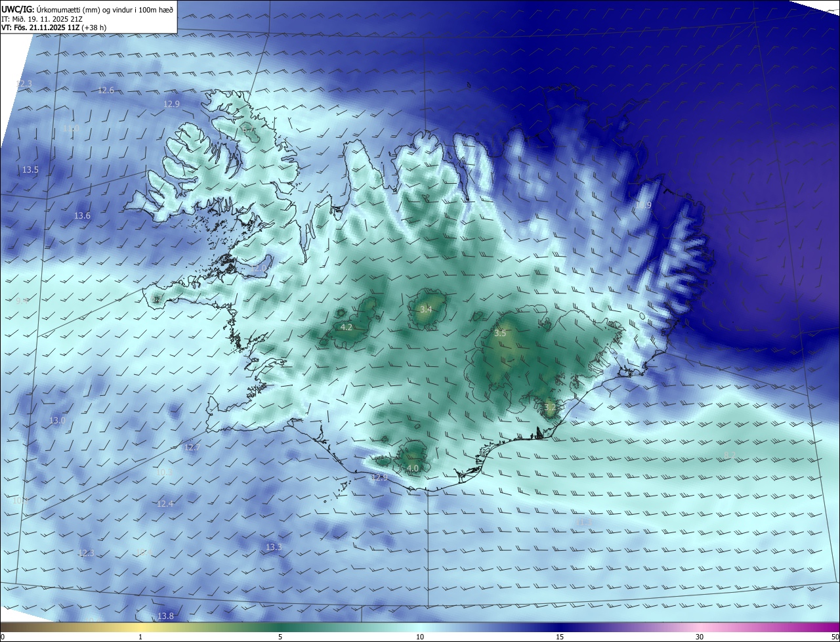Image resolution: width=840 pixels, height=642 pixels.
Task: Click the 3.4 value on Hofsjökull glacier
Action: point(426,309)
